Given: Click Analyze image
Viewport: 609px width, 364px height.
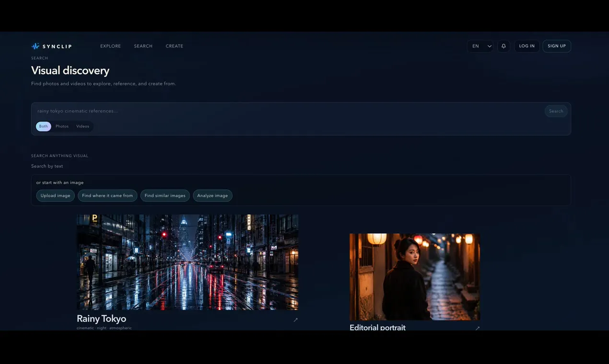Looking at the screenshot, I should pos(212,195).
